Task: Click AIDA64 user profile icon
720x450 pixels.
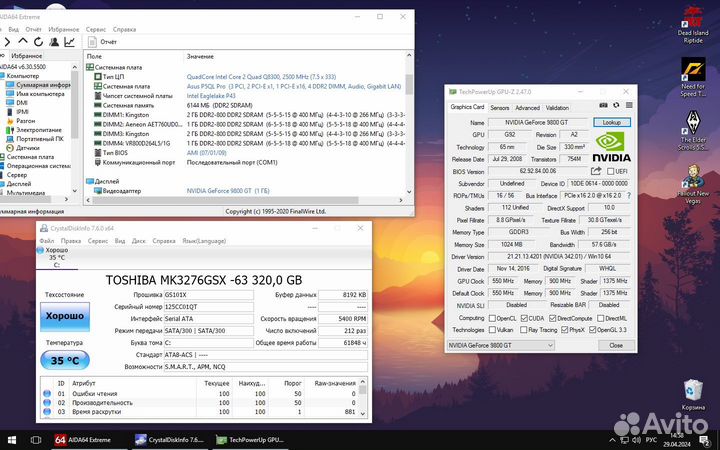Action: coord(54,42)
